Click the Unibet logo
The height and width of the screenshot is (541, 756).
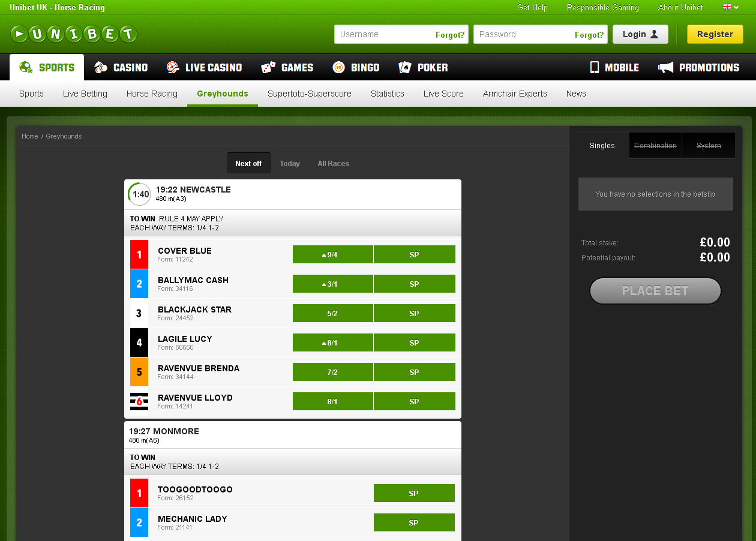point(74,34)
